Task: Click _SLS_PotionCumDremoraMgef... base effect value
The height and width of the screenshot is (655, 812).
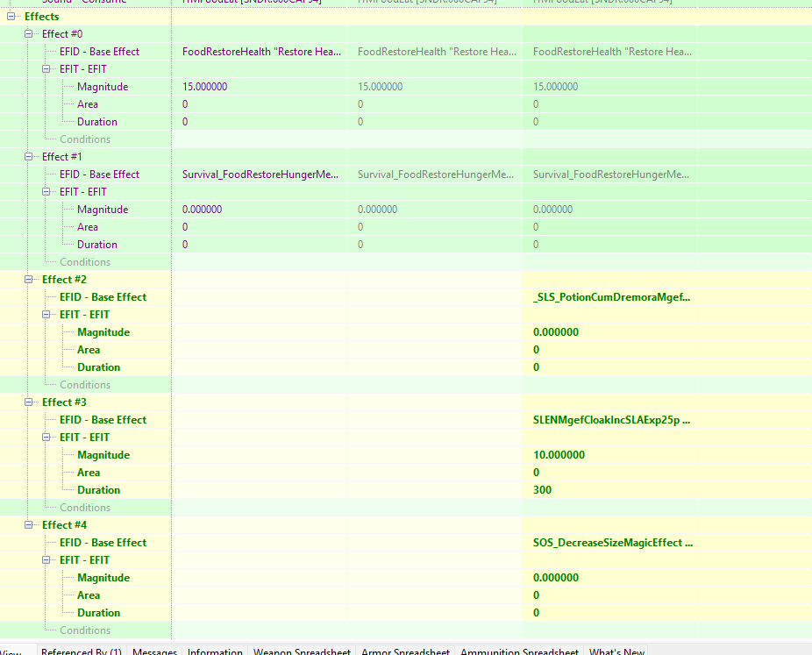Action: (x=611, y=297)
